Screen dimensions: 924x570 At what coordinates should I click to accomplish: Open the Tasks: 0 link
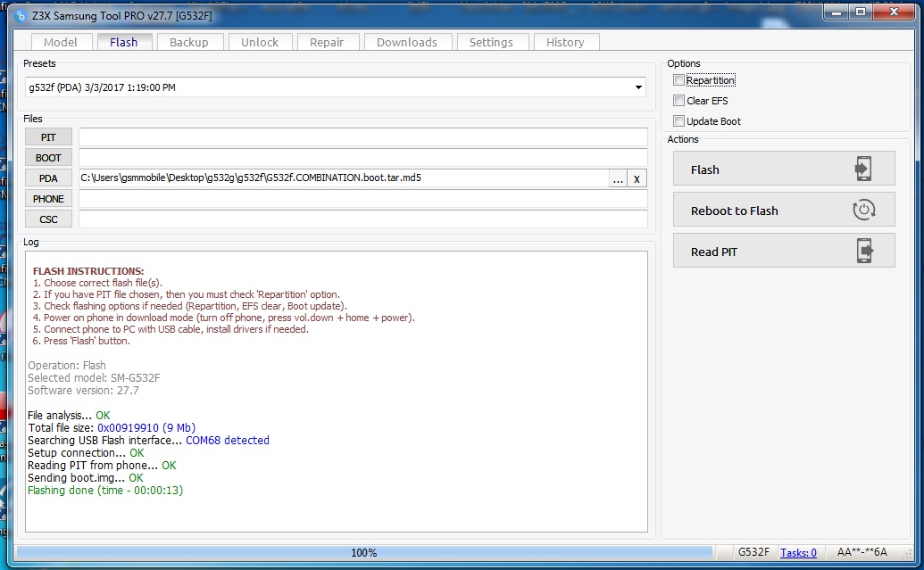(798, 552)
